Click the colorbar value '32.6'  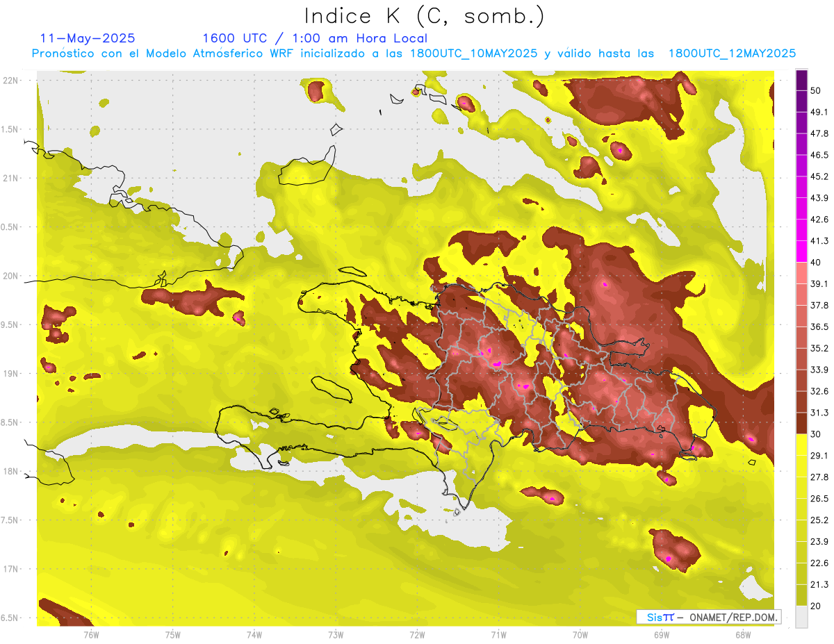(x=820, y=391)
